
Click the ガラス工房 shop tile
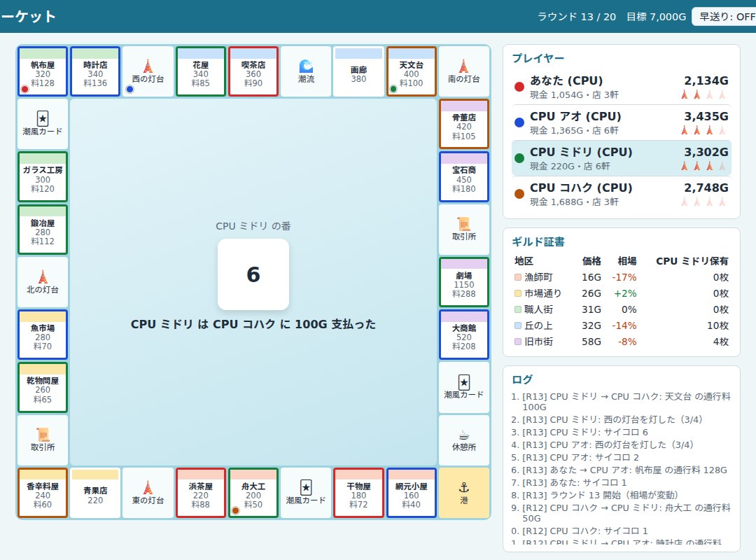43,176
